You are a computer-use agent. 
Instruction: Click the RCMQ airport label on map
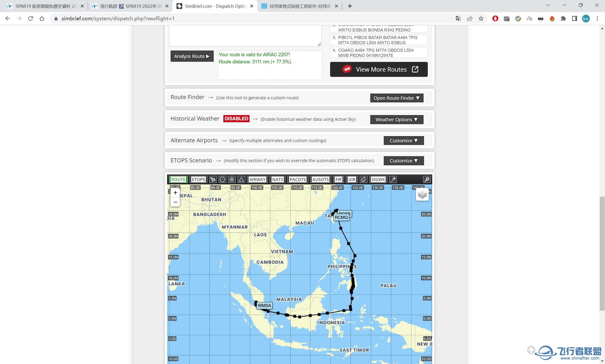pyautogui.click(x=341, y=217)
